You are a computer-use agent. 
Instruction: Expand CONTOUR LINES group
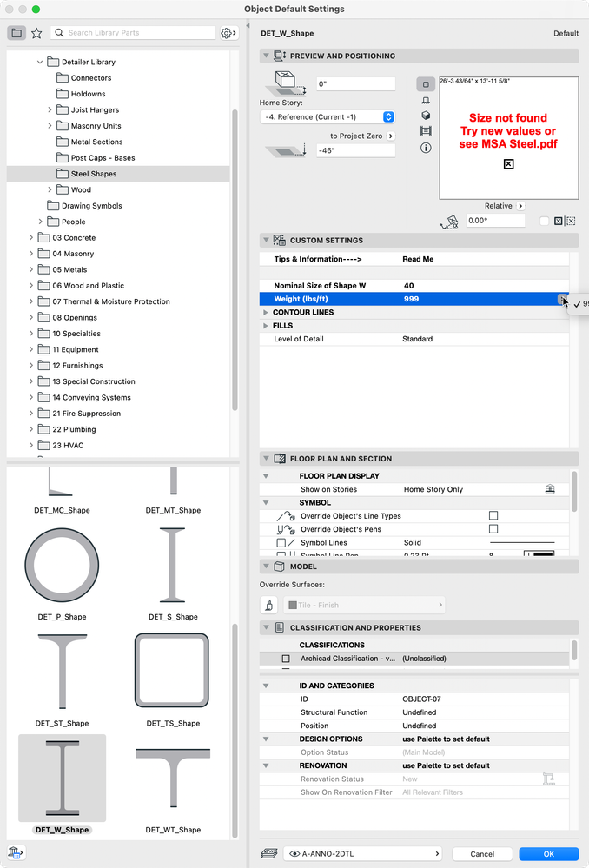pyautogui.click(x=267, y=312)
